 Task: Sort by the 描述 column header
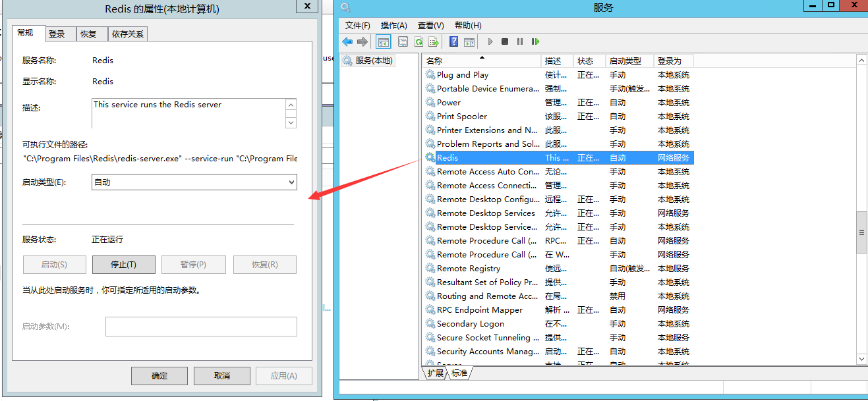pyautogui.click(x=558, y=61)
